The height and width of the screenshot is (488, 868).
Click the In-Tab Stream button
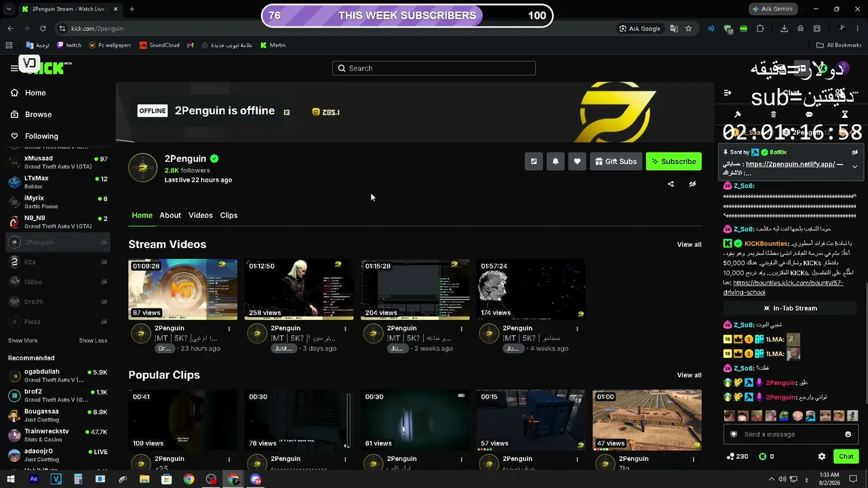790,308
